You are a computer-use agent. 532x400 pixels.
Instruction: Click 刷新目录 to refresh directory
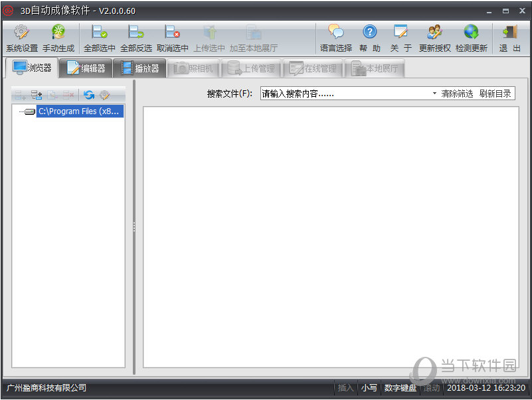pyautogui.click(x=495, y=94)
